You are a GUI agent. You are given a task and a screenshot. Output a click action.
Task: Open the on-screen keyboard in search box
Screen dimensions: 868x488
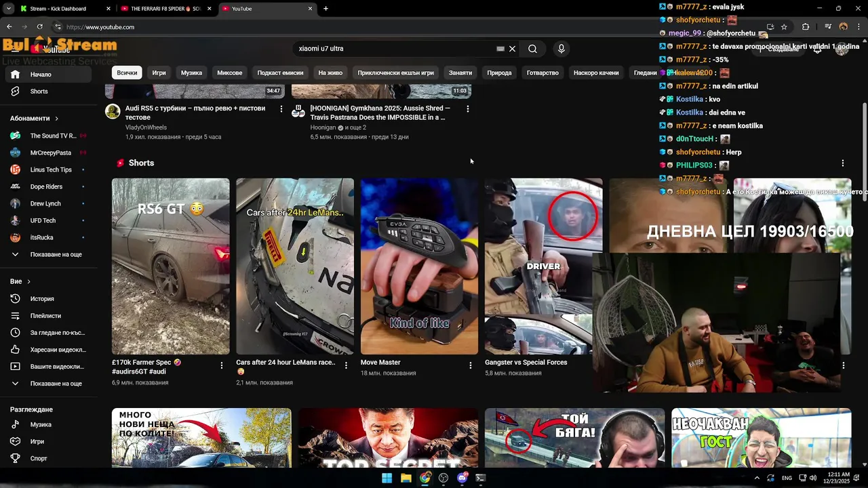click(500, 49)
